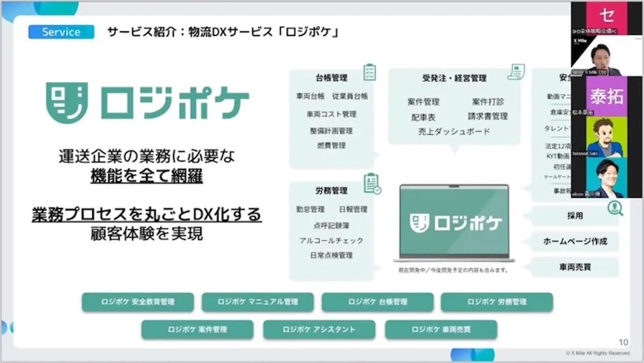
Task: Click the clipboard icon beside 台帳管理
Action: [x=369, y=72]
